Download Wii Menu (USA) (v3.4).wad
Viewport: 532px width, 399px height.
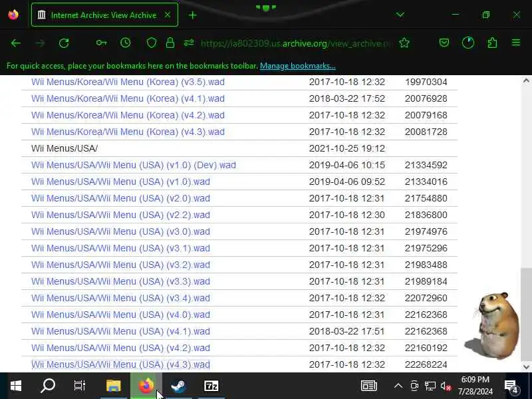pos(121,298)
